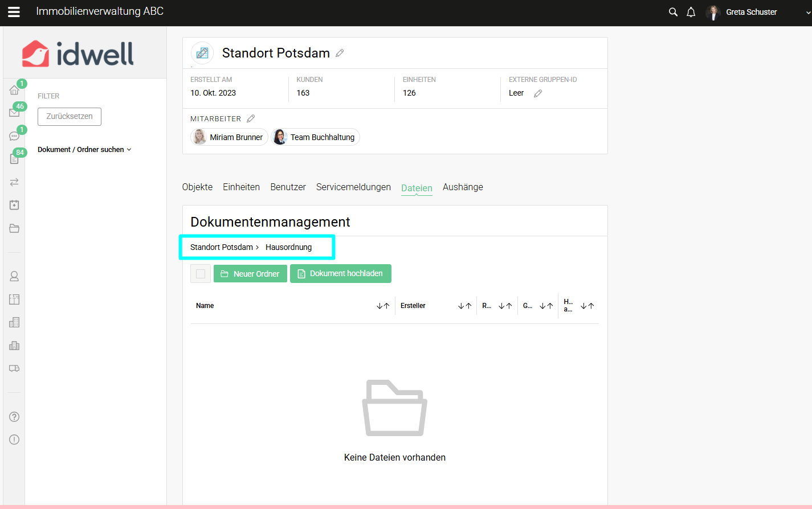
Task: Edit the Standort Potsdam title pencil
Action: [x=340, y=53]
